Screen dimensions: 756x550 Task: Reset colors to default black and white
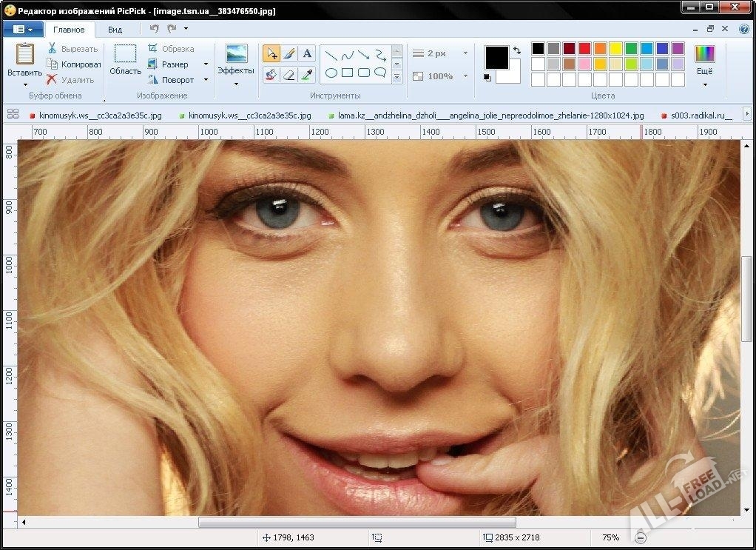tap(487, 77)
